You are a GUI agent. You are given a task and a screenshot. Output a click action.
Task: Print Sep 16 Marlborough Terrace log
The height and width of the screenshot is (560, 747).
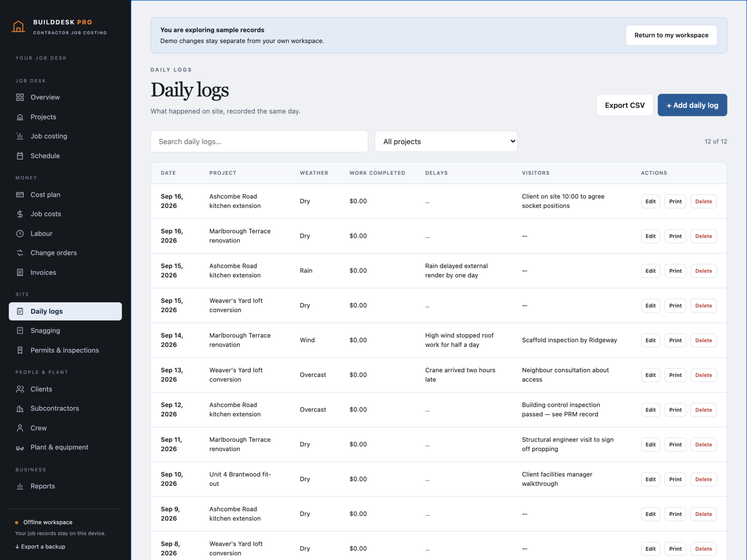point(675,236)
